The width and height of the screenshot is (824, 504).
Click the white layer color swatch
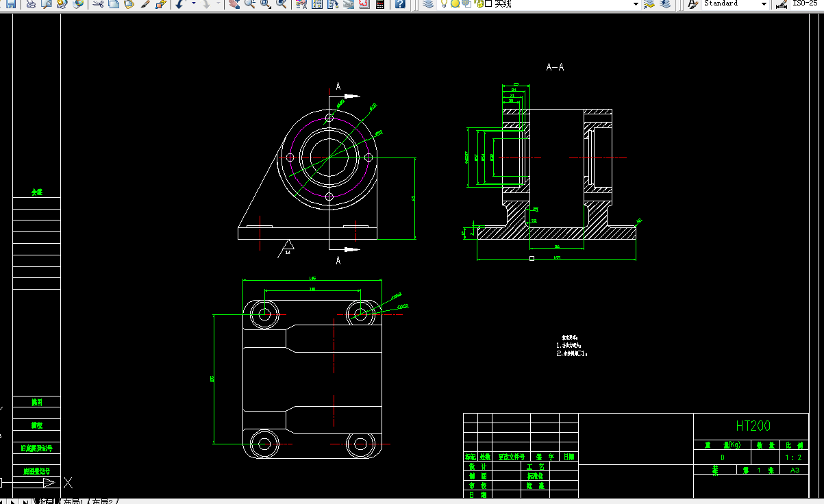click(x=488, y=4)
